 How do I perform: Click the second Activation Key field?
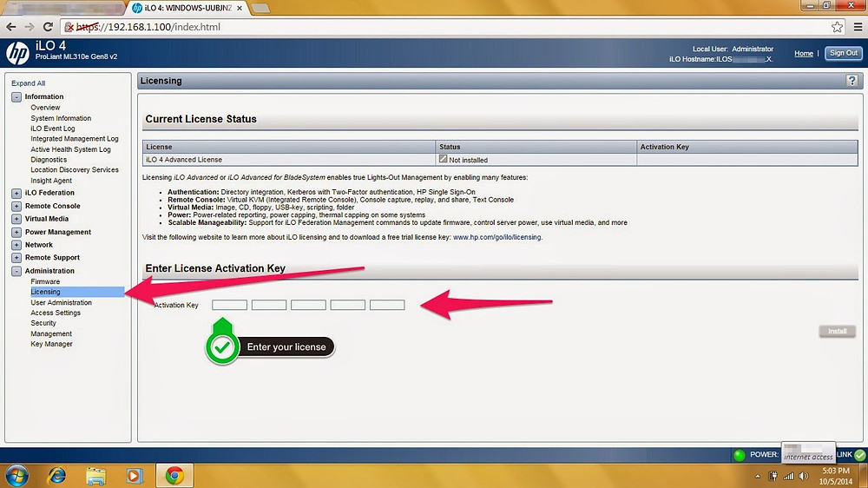click(x=269, y=305)
